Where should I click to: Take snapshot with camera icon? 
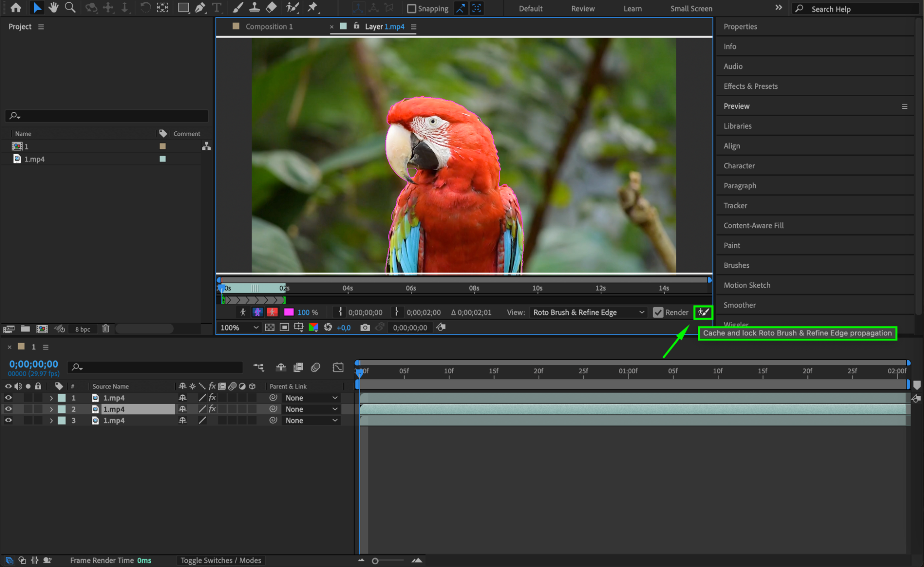pyautogui.click(x=365, y=327)
